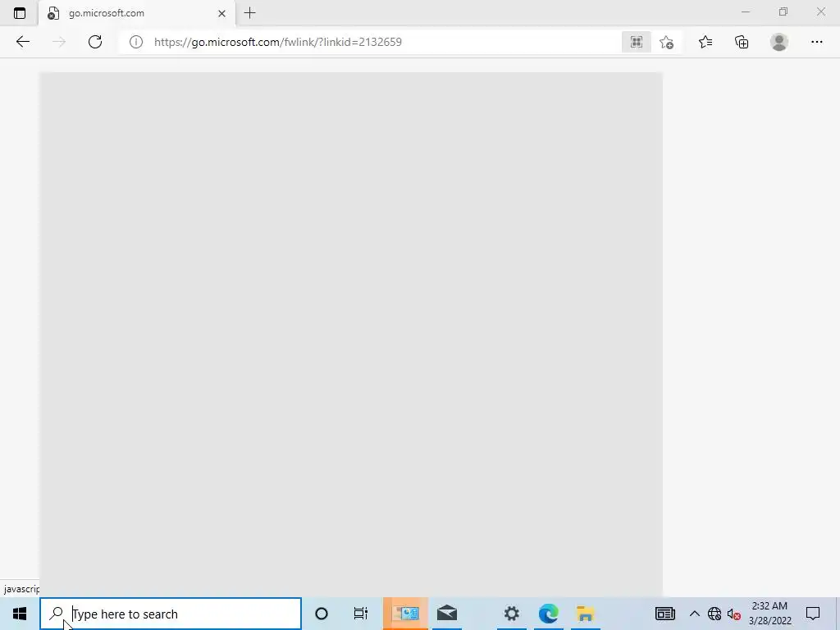Open the Windows Start menu
Image resolution: width=840 pixels, height=630 pixels.
point(20,614)
